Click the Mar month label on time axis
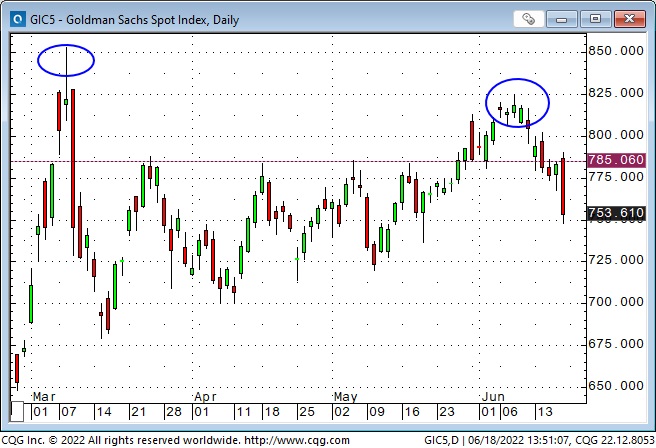The width and height of the screenshot is (656, 448). tap(44, 397)
